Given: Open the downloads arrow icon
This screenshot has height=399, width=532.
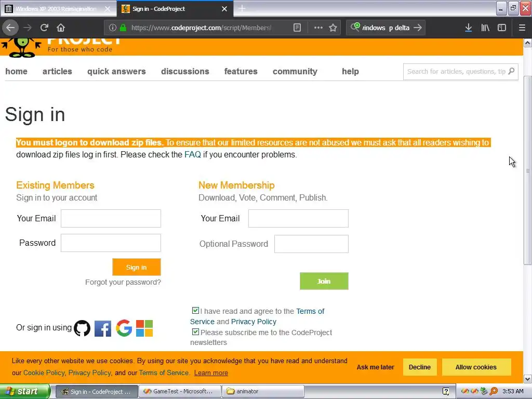Looking at the screenshot, I should point(468,28).
